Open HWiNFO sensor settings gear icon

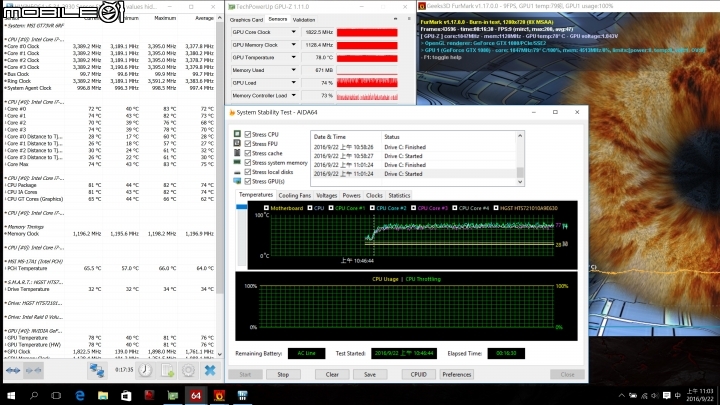click(188, 370)
